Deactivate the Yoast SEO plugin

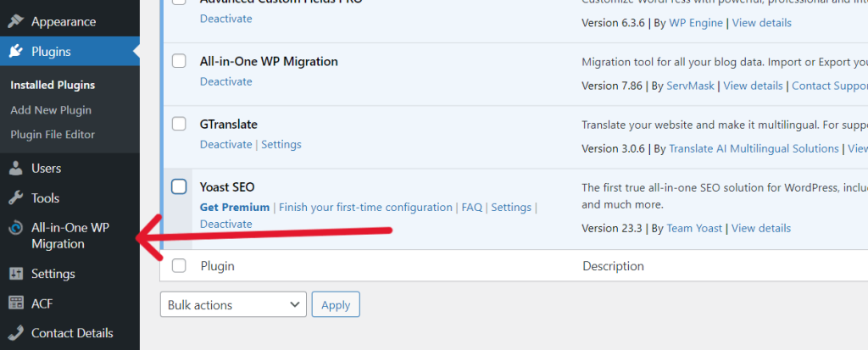(225, 224)
